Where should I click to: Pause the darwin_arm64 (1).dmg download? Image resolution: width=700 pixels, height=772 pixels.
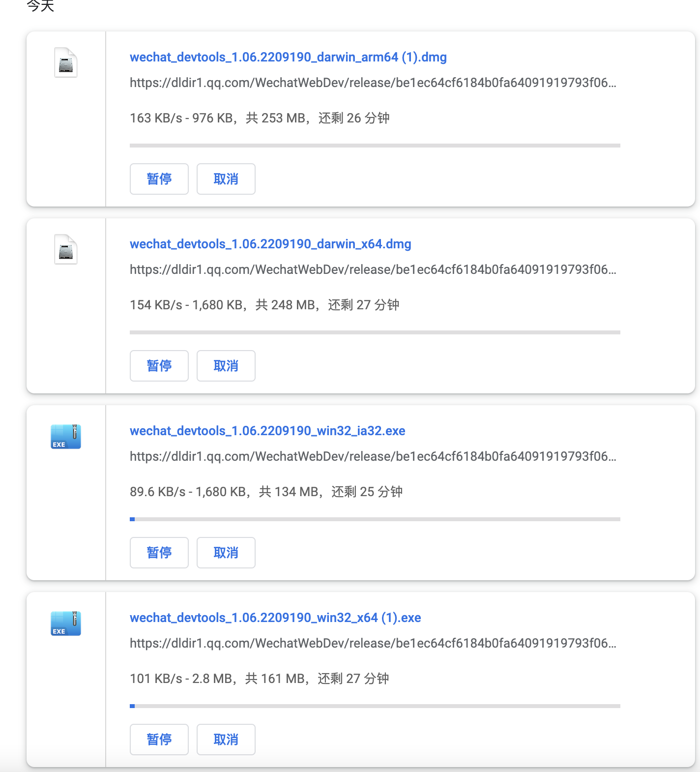pos(159,179)
